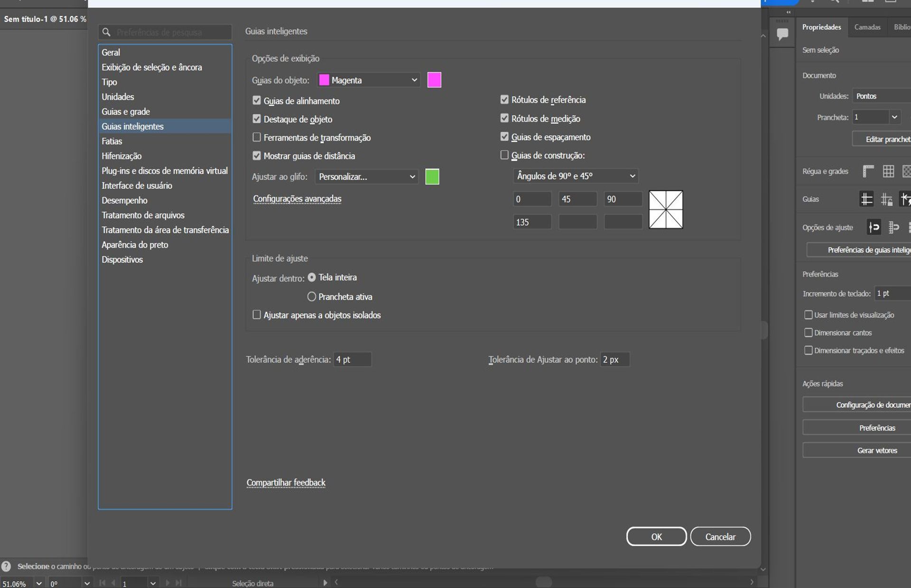Click the show guides icon
The image size is (911, 588).
click(866, 199)
